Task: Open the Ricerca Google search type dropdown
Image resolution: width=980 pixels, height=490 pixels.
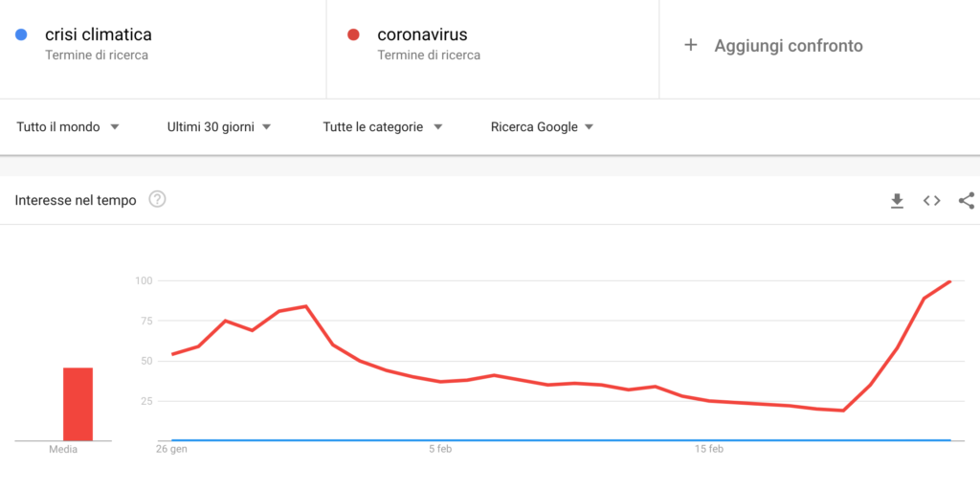Action: coord(542,127)
